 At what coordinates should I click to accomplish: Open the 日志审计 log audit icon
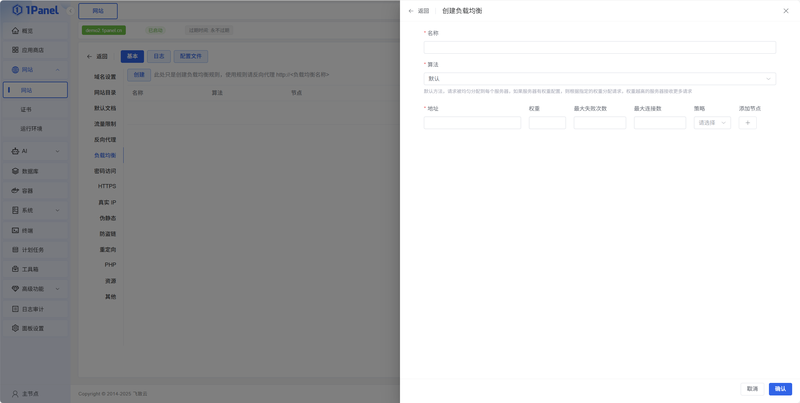tap(15, 309)
